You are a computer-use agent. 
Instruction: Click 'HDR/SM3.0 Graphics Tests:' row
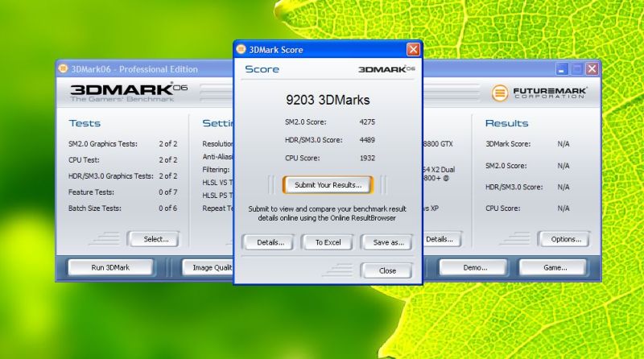pyautogui.click(x=123, y=175)
